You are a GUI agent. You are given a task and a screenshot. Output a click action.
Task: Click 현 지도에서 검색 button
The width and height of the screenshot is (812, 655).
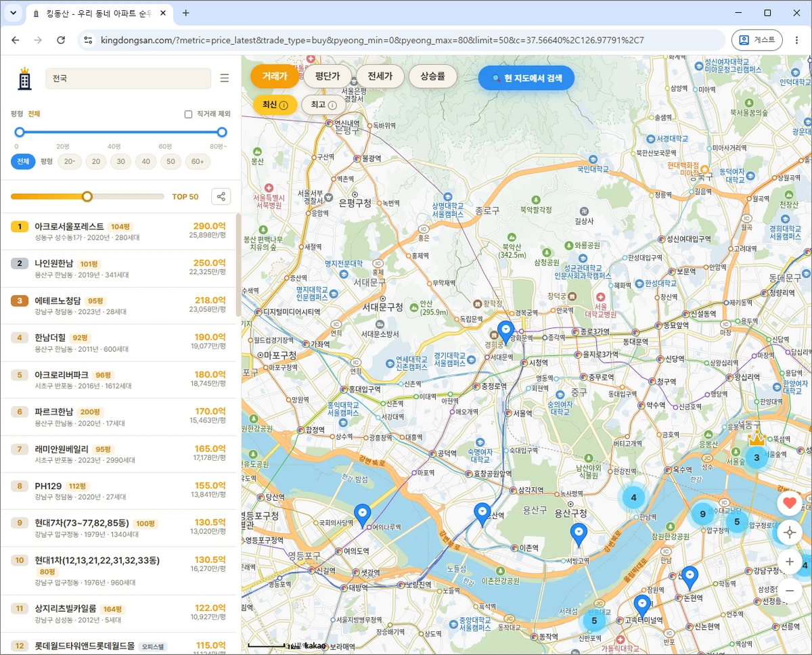pyautogui.click(x=526, y=78)
